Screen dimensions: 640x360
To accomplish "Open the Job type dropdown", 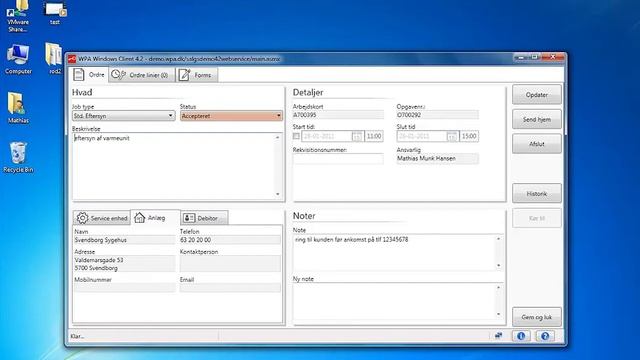I will tap(124, 116).
